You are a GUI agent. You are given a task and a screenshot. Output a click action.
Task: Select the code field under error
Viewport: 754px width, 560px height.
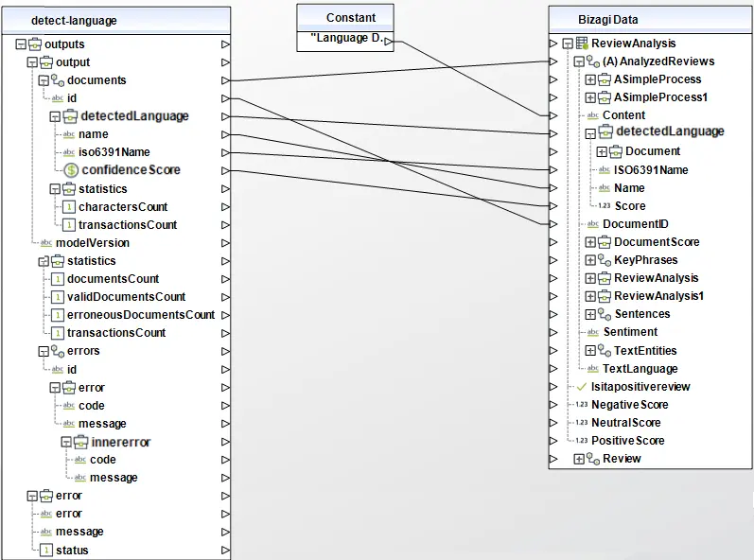pos(92,406)
